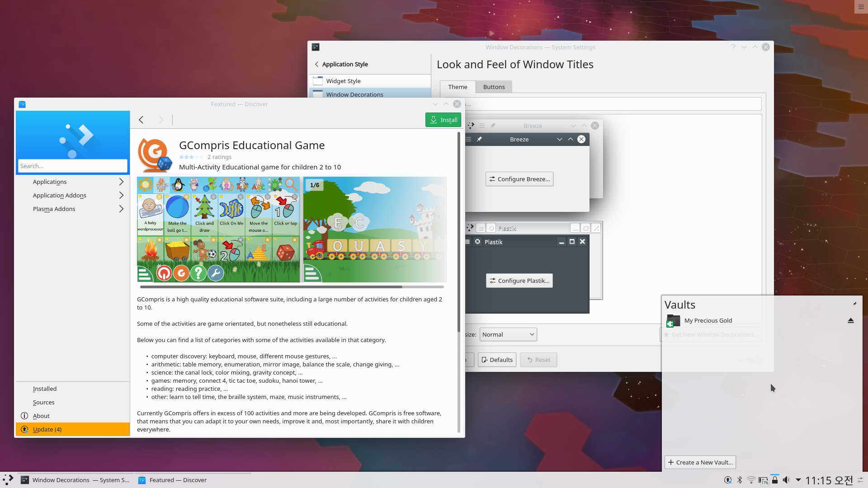Switch to Window Decorations taskbar entry
868x488 pixels.
75,480
